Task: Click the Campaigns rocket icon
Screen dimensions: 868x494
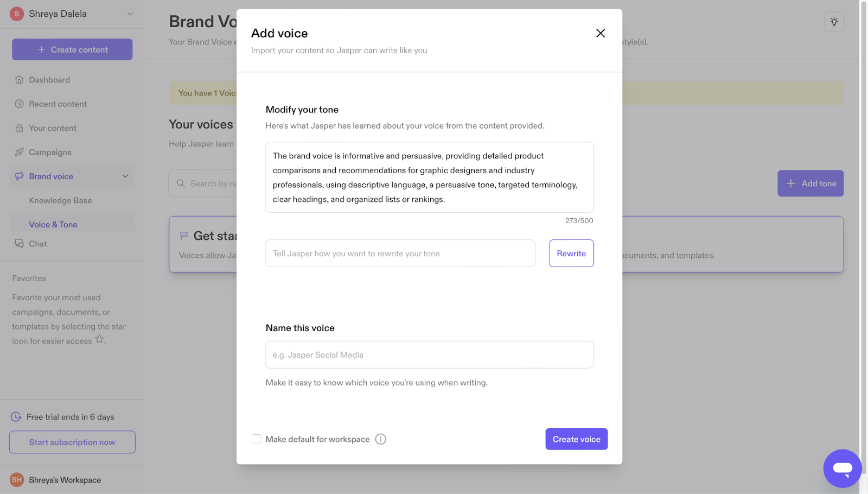Action: (x=20, y=152)
